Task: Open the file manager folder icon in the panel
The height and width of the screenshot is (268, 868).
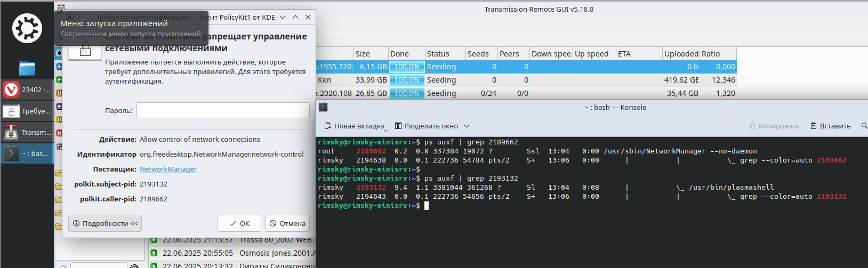Action: coord(27,68)
